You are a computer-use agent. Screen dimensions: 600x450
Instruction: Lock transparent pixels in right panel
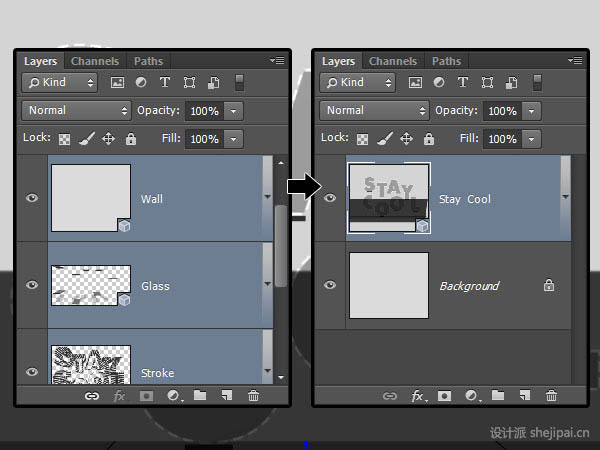point(362,139)
